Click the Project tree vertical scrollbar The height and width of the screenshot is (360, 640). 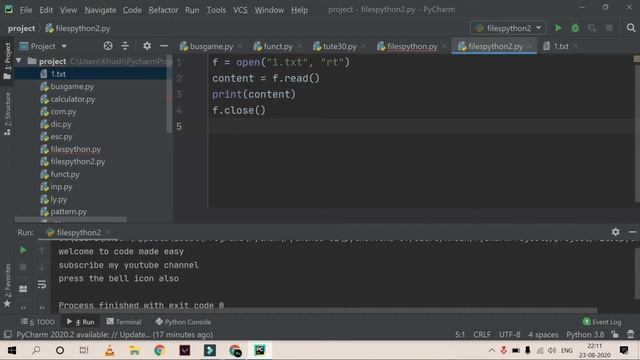pyautogui.click(x=169, y=94)
